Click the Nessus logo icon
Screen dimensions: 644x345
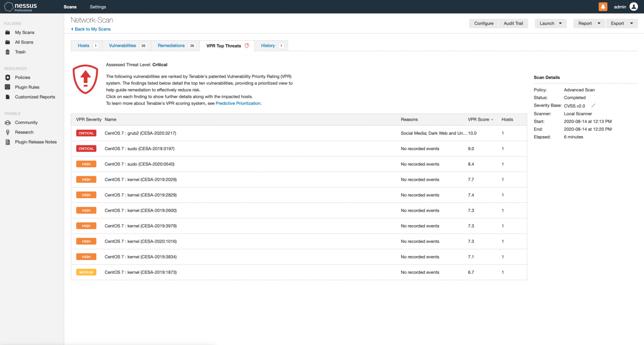point(9,7)
